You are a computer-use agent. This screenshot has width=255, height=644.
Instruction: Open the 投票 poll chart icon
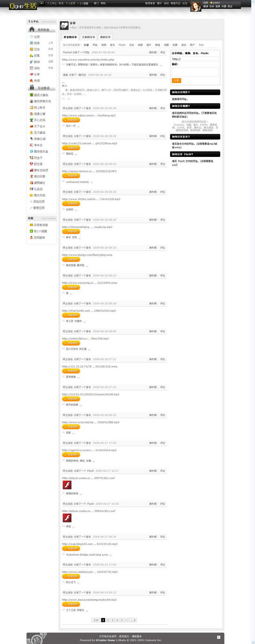tap(32, 56)
